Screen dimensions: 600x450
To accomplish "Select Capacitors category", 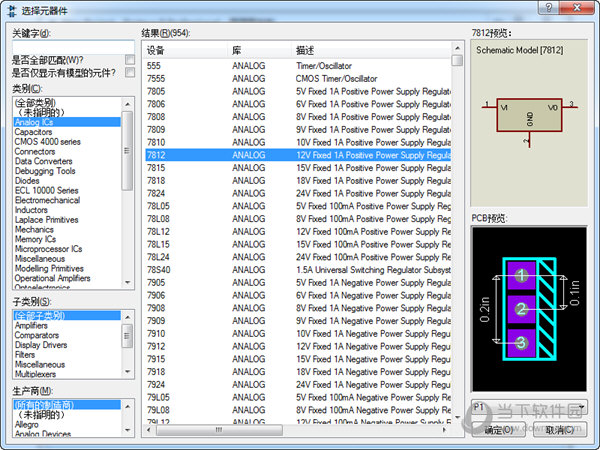I will pyautogui.click(x=33, y=132).
